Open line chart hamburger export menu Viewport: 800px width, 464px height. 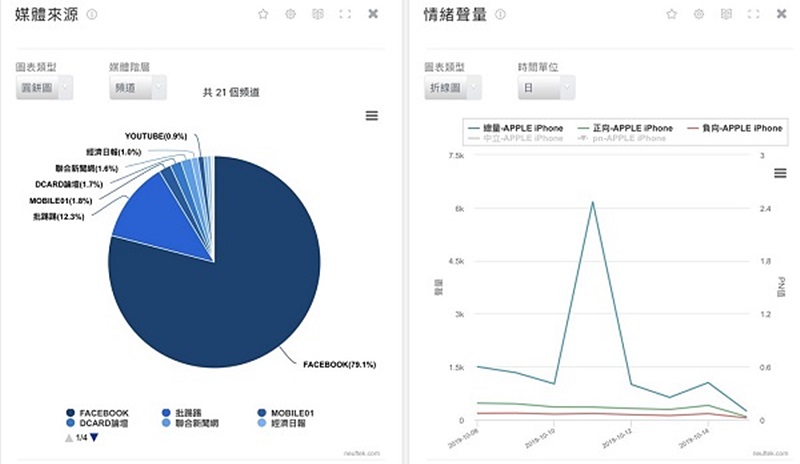[x=780, y=174]
